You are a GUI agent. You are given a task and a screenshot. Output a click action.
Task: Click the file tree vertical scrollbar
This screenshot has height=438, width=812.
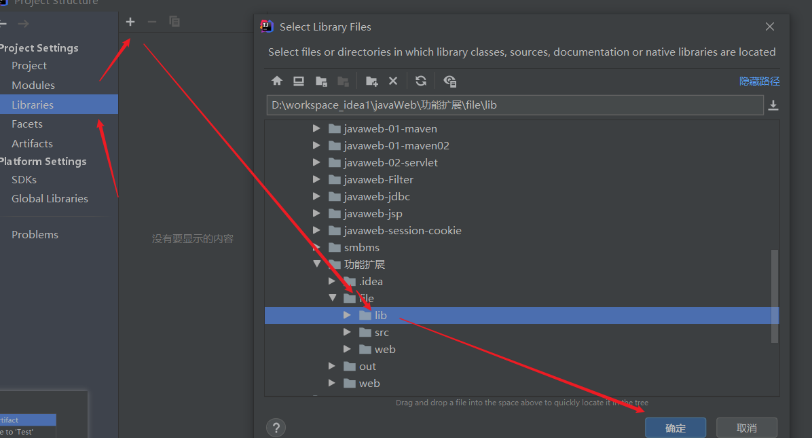[x=774, y=296]
